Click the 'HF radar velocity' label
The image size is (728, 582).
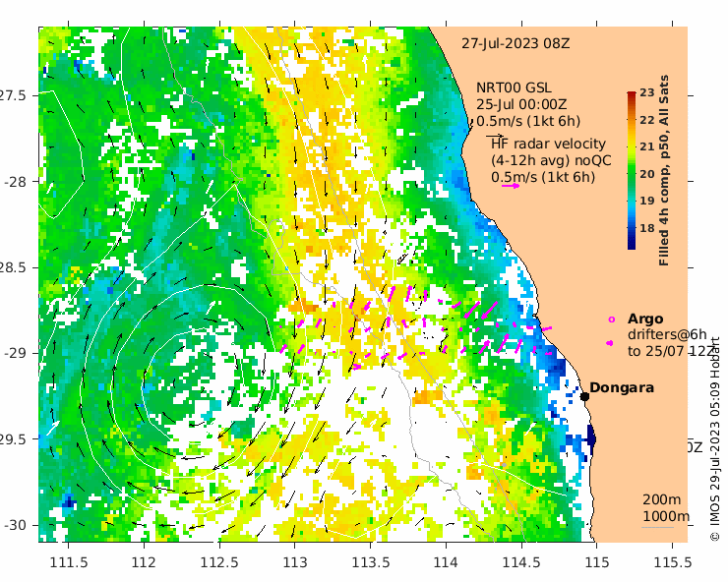[548, 144]
